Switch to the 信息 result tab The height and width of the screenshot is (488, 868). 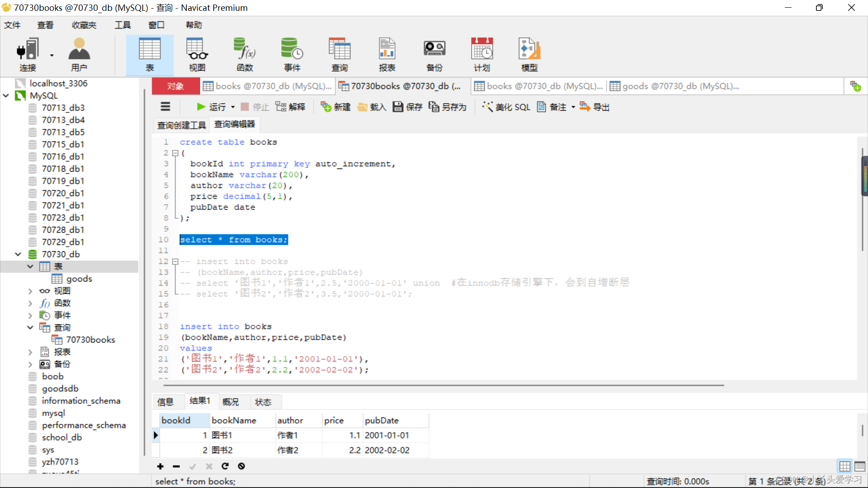click(165, 402)
